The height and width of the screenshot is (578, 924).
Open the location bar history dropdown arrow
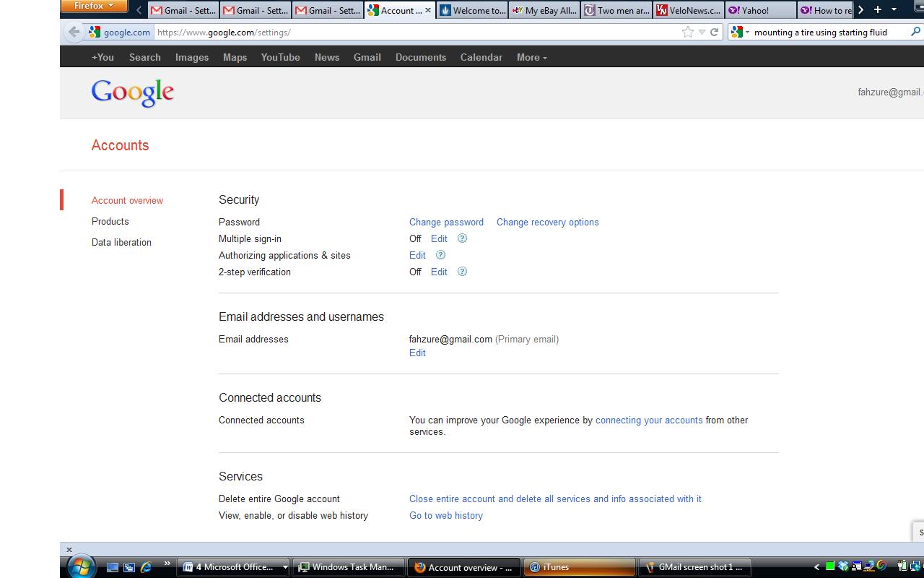[702, 32]
